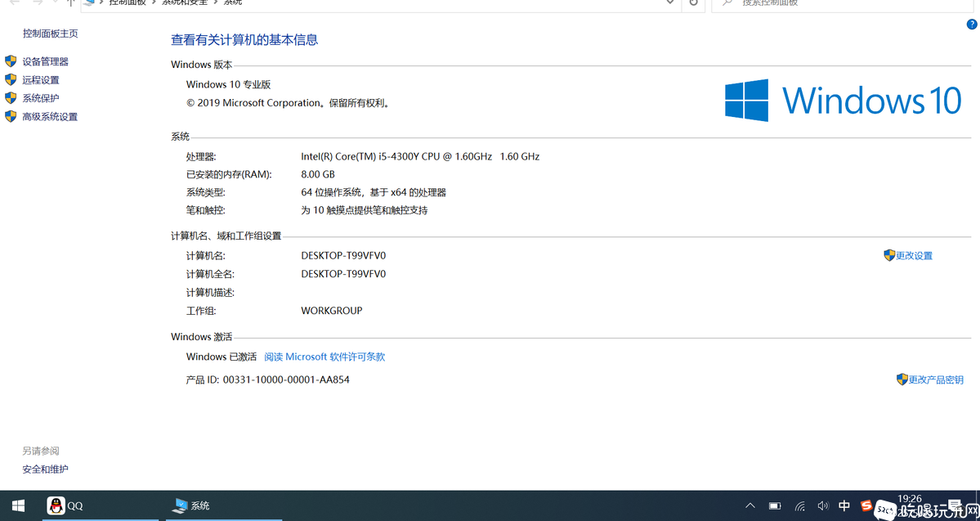Select the Microsoft Corporation copyright line
Screen dimensions: 980x521
pos(289,103)
